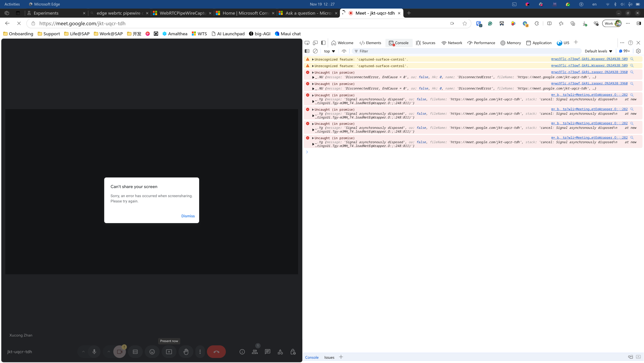
Task: Switch to DevTools Elements tab
Action: 370,43
